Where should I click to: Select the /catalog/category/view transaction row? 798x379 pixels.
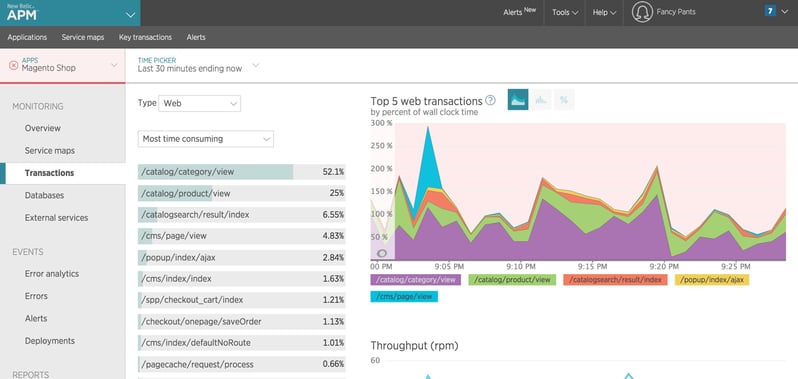pyautogui.click(x=241, y=172)
